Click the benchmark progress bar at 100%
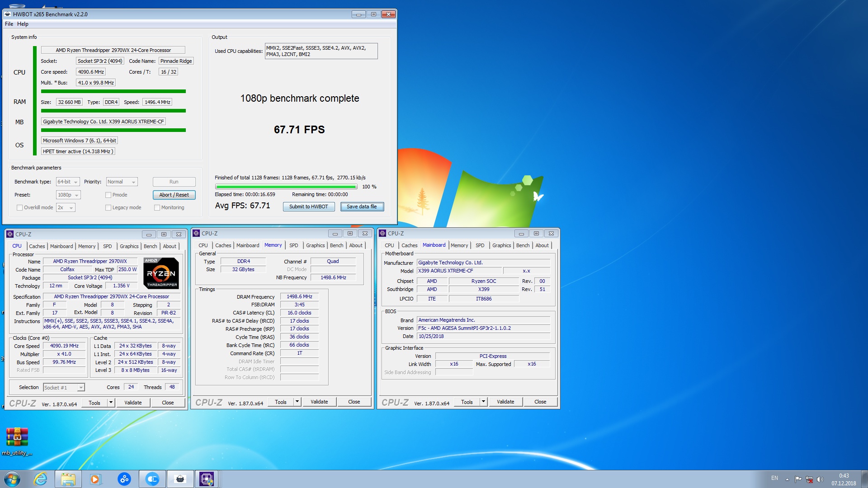 [286, 187]
